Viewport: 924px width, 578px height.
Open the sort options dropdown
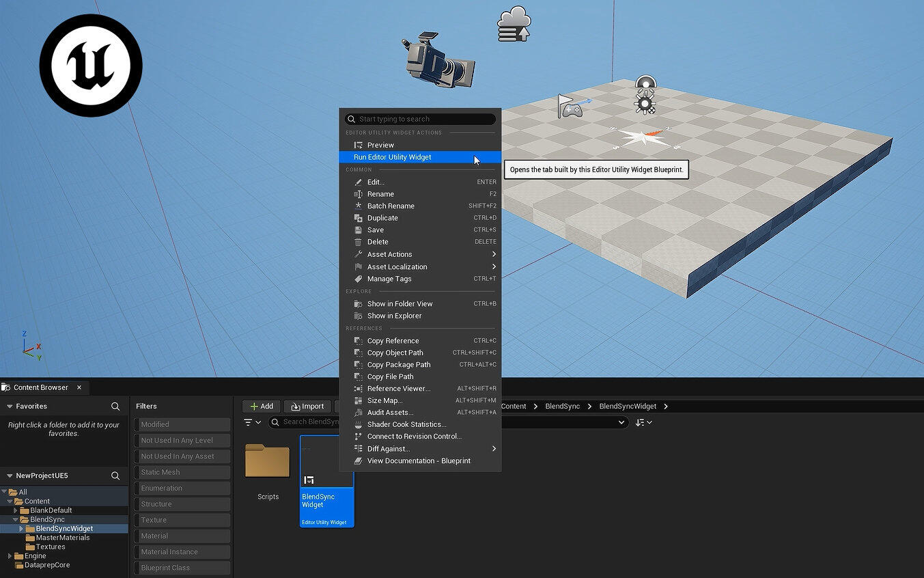click(x=643, y=422)
